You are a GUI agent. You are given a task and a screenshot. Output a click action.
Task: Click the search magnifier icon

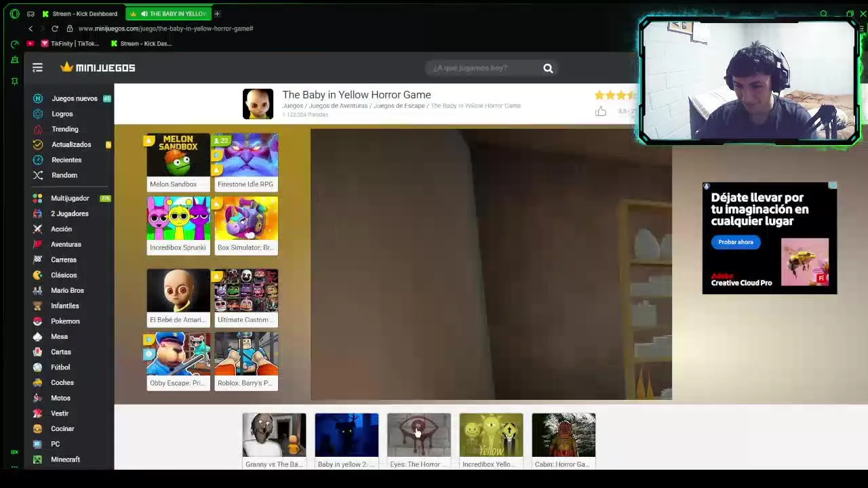coord(548,68)
